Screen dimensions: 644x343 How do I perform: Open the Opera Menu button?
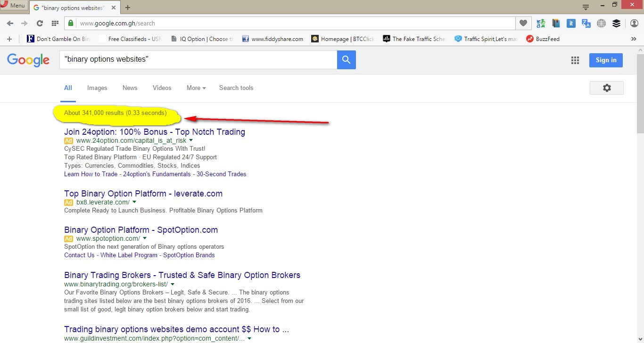(x=14, y=5)
